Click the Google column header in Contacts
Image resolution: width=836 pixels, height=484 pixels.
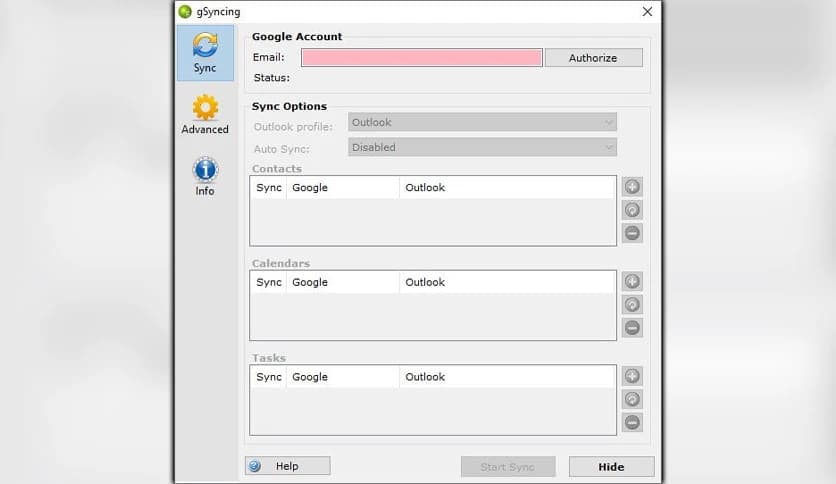click(343, 188)
